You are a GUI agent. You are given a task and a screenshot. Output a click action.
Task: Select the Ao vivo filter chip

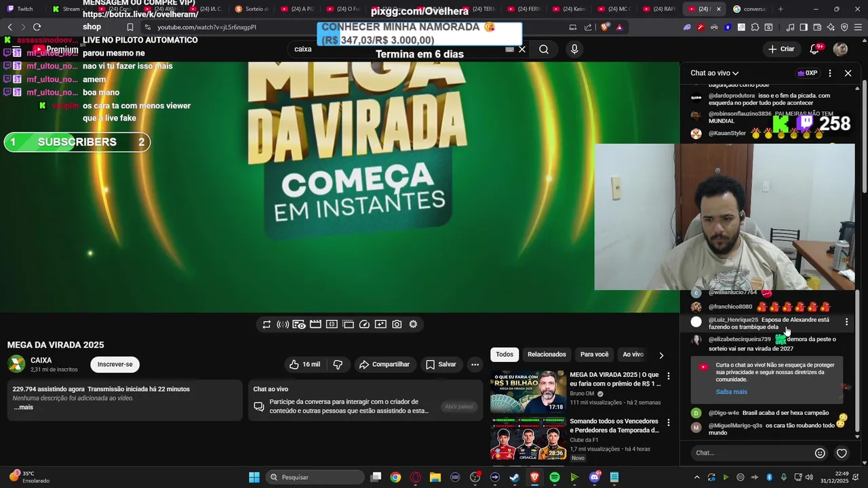pyautogui.click(x=633, y=354)
